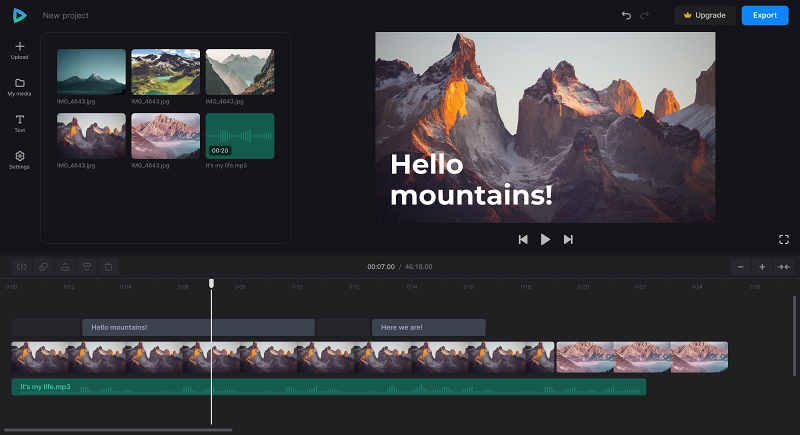Click the total duration 46:18.00
Image resolution: width=800 pixels, height=435 pixels.
click(x=418, y=267)
